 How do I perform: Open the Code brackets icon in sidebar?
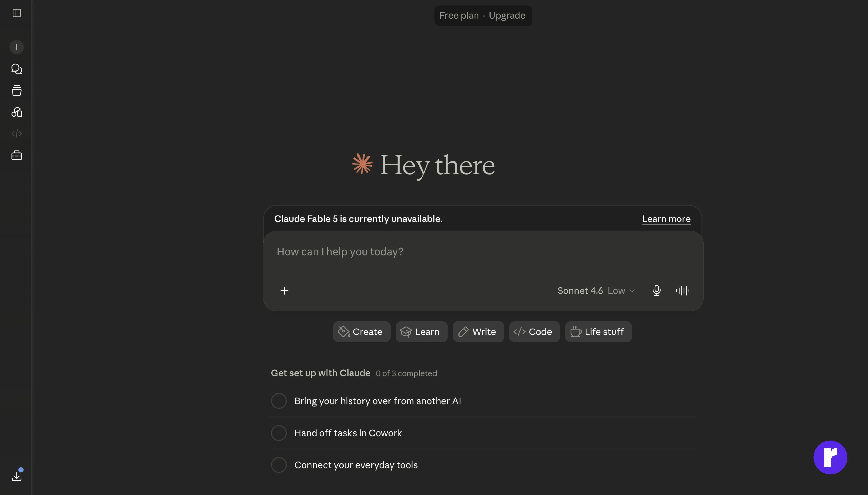(x=17, y=134)
